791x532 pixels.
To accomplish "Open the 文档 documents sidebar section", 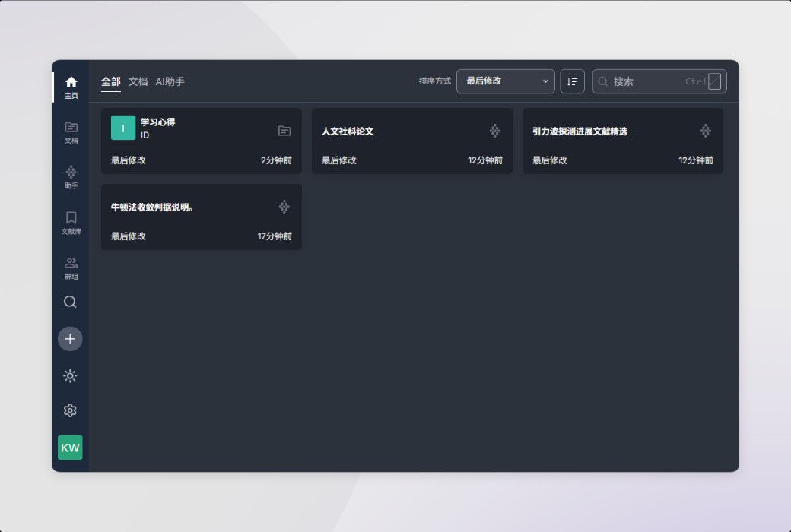I will (x=71, y=133).
